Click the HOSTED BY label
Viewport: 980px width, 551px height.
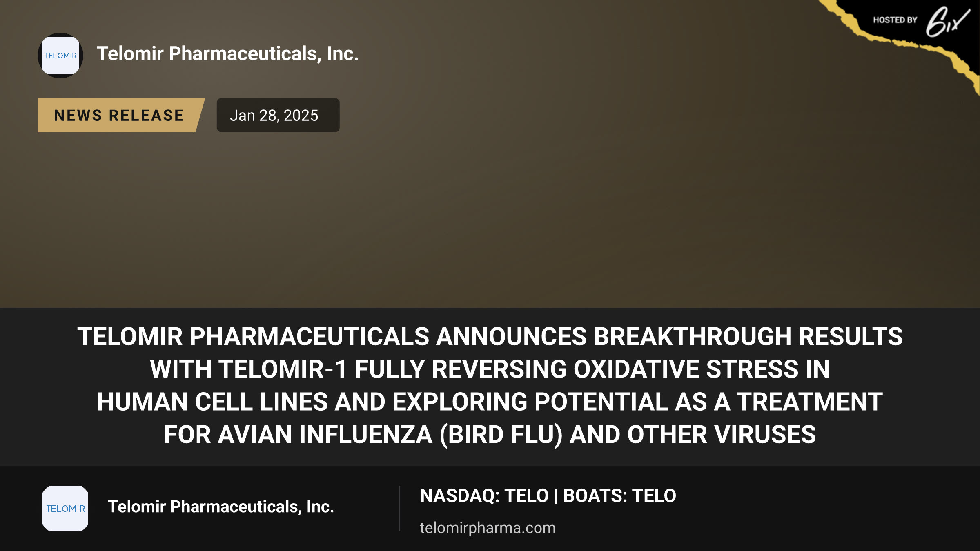tap(895, 20)
